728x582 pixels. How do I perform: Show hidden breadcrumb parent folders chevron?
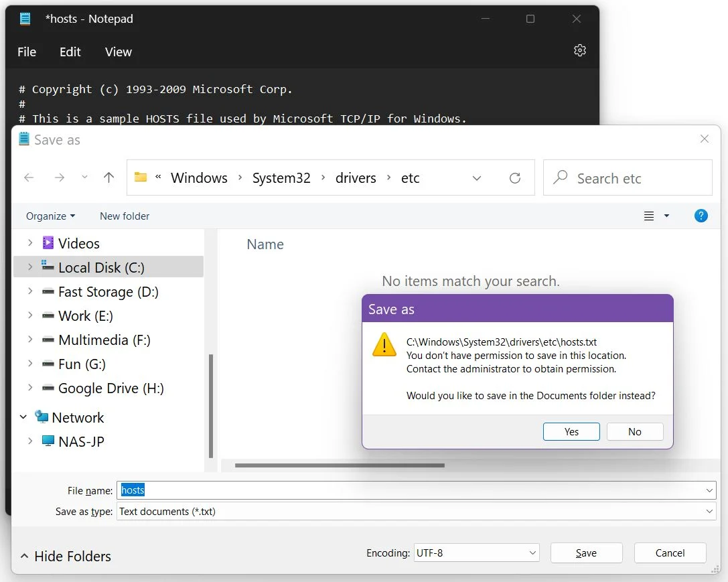coord(158,177)
